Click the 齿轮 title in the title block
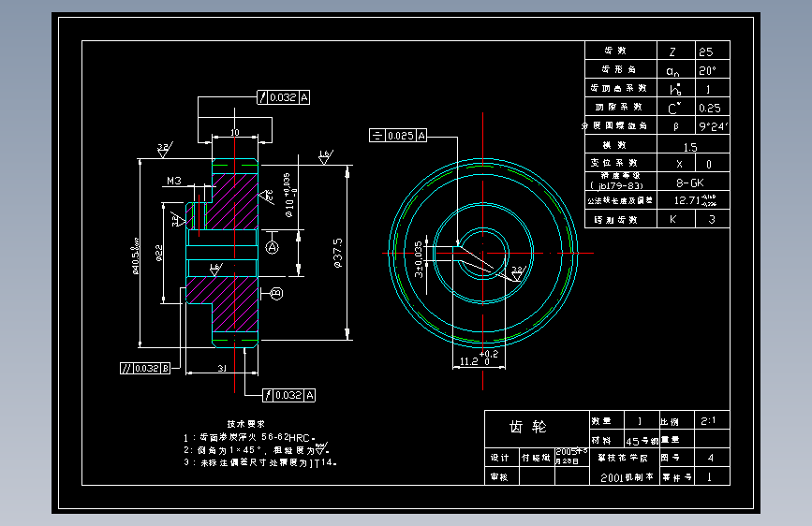 coord(527,427)
